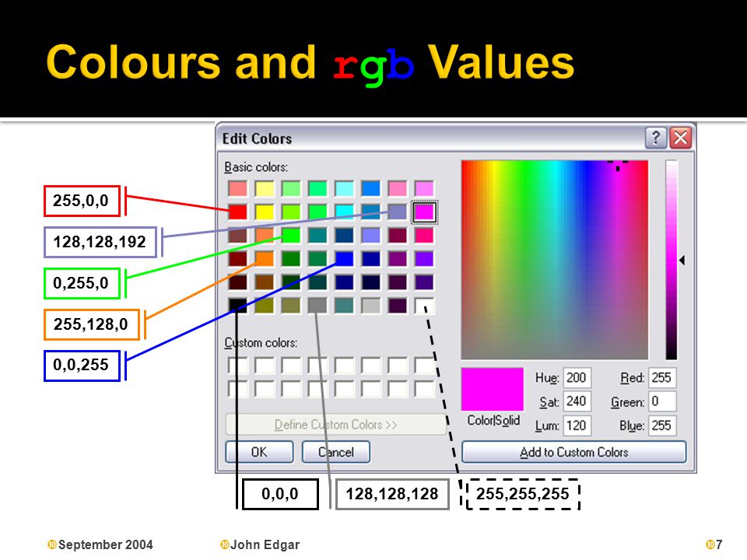This screenshot has height=560, width=747.
Task: Click the Cancel button
Action: point(336,452)
